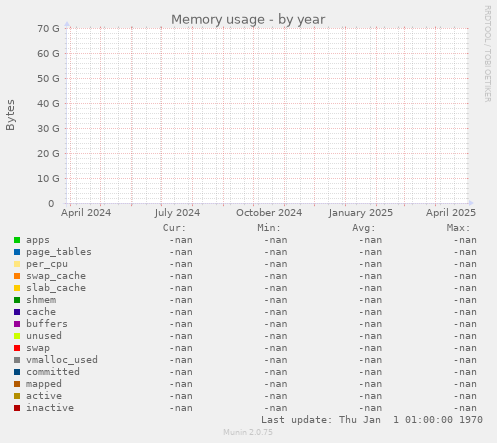Click the 'apps' legend label

[x=38, y=240]
